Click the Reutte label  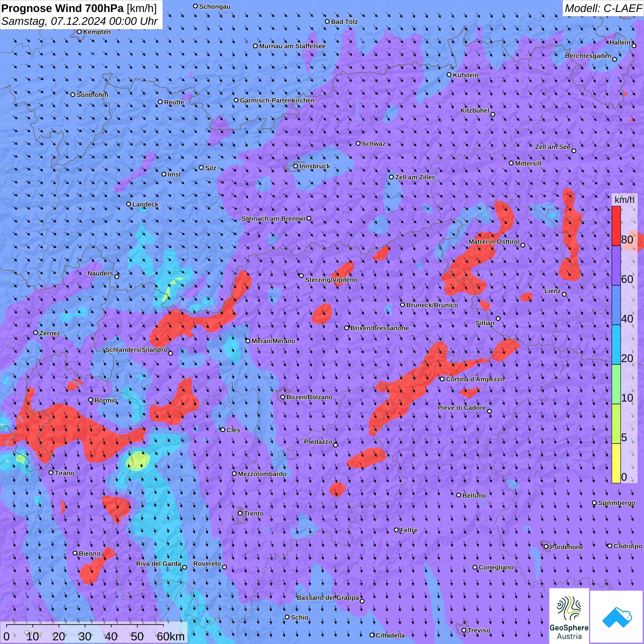(x=174, y=102)
